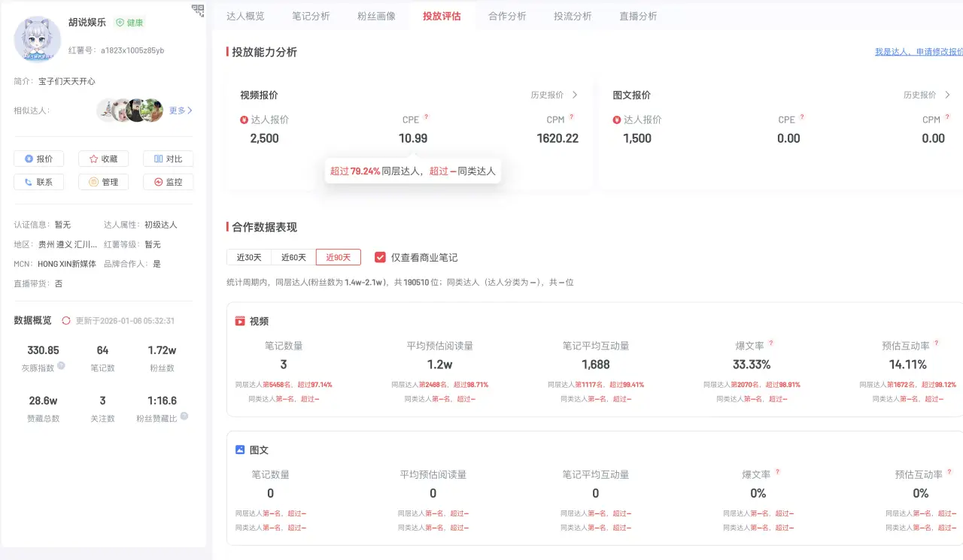Click 我是达人，申请修改报价 link
The width and height of the screenshot is (963, 560).
click(919, 52)
